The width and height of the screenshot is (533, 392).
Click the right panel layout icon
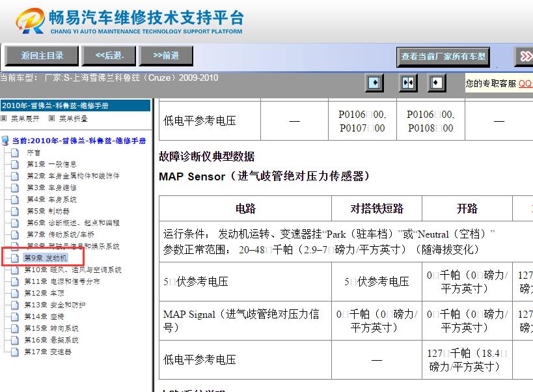(x=437, y=83)
